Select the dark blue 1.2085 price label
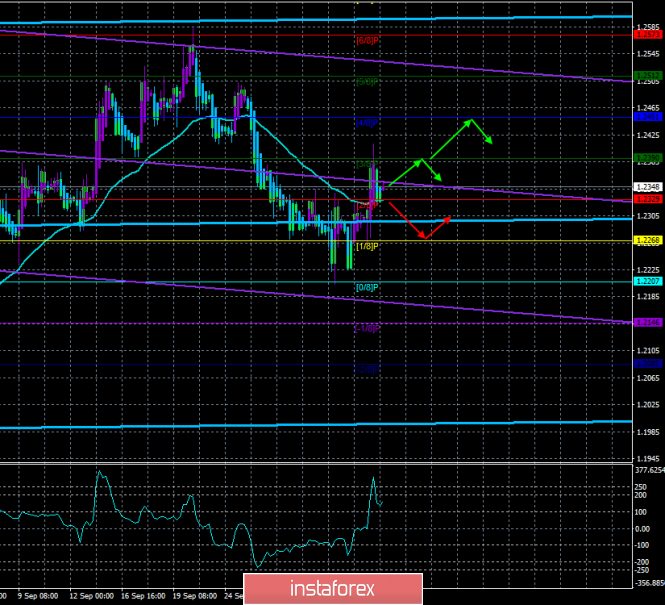Screen dimensions: 665x605 click(x=649, y=364)
